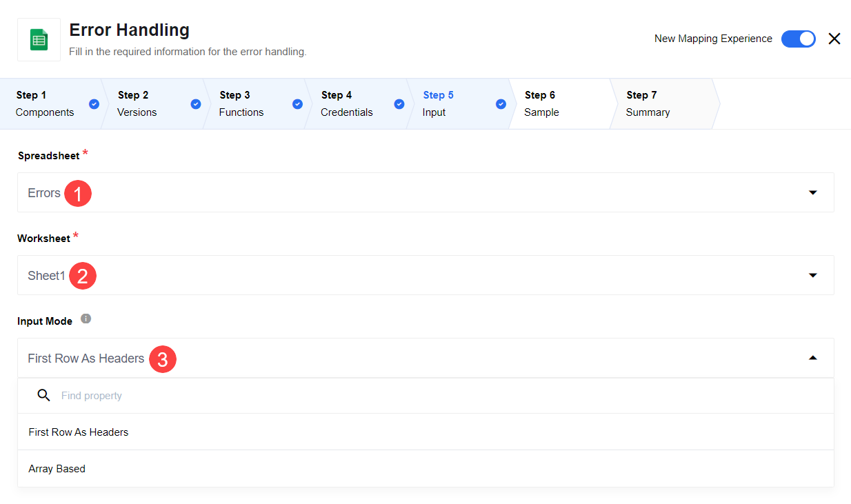Select Array Based option
851x504 pixels.
(425, 469)
